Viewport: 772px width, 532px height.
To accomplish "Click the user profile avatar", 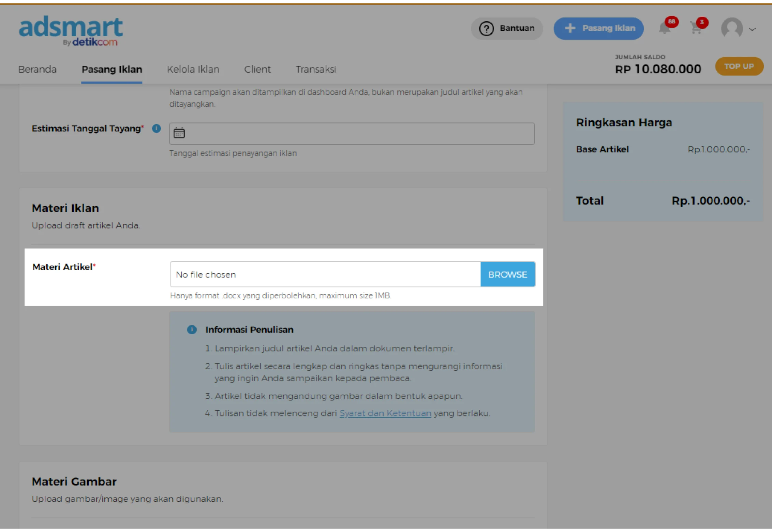I will 732,28.
